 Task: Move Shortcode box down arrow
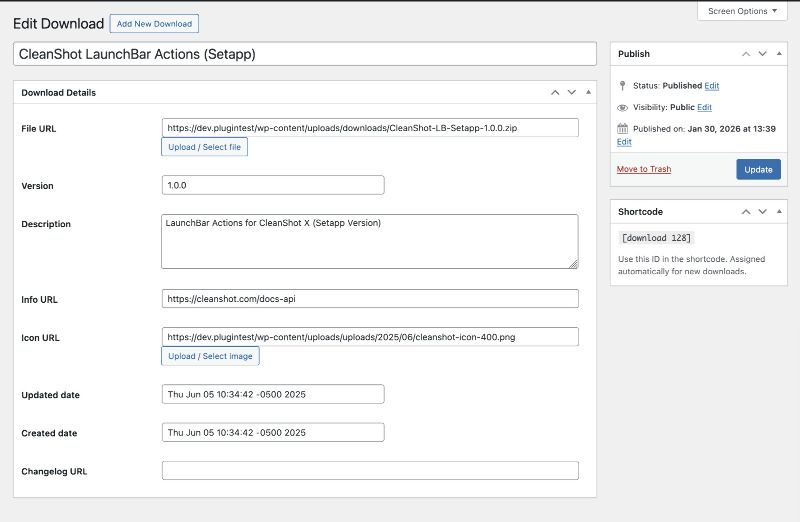pyautogui.click(x=762, y=211)
